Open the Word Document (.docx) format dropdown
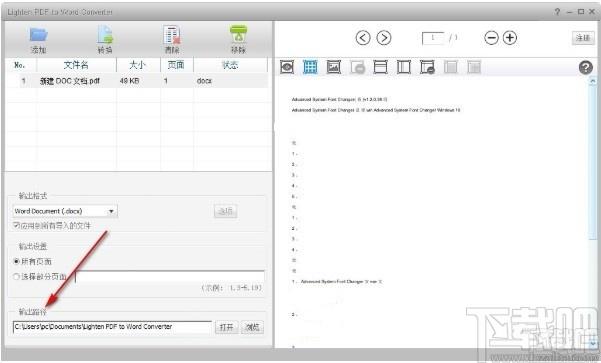This screenshot has width=601, height=363. tap(65, 211)
